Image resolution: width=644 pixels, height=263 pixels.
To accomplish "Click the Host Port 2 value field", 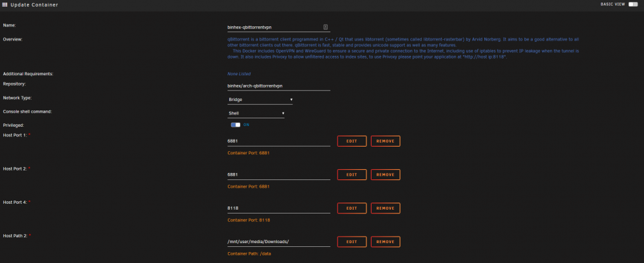I will [279, 175].
